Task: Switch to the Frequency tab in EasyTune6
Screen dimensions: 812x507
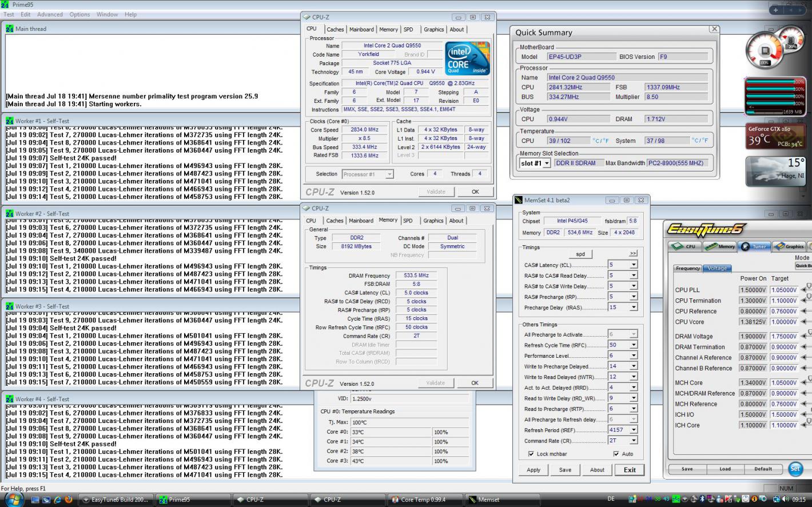Action: (x=688, y=268)
